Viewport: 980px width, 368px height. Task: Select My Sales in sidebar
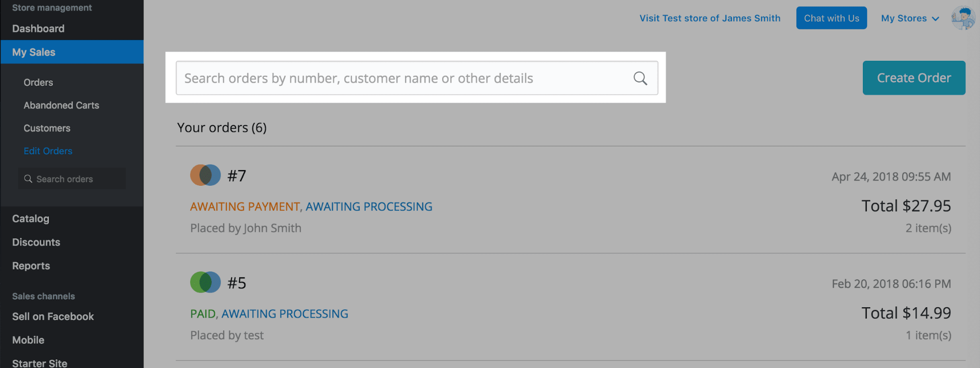[x=34, y=52]
